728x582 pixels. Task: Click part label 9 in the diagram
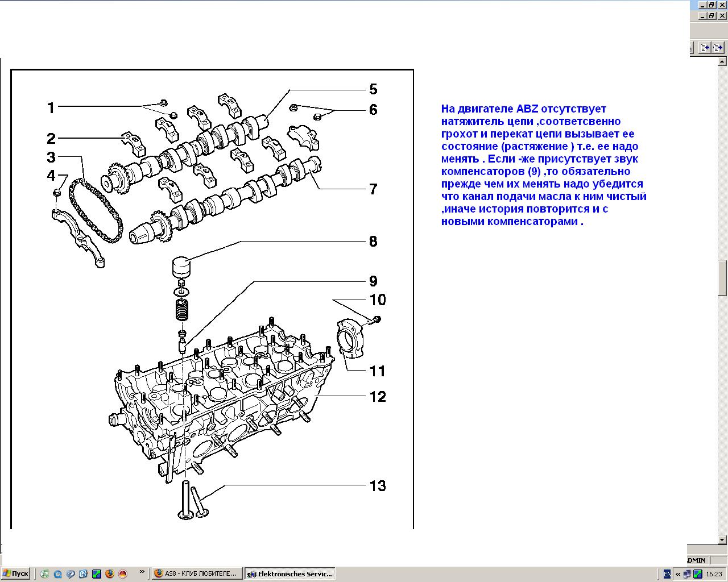(x=373, y=281)
